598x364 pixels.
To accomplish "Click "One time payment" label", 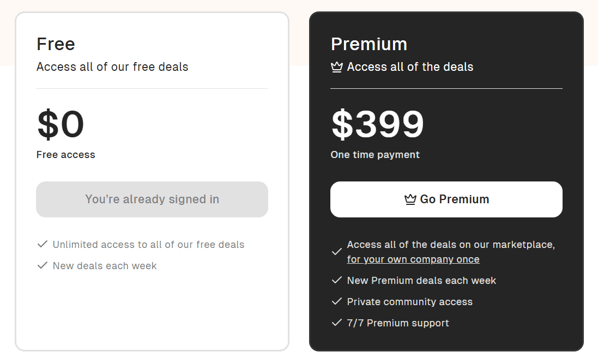I will 375,155.
